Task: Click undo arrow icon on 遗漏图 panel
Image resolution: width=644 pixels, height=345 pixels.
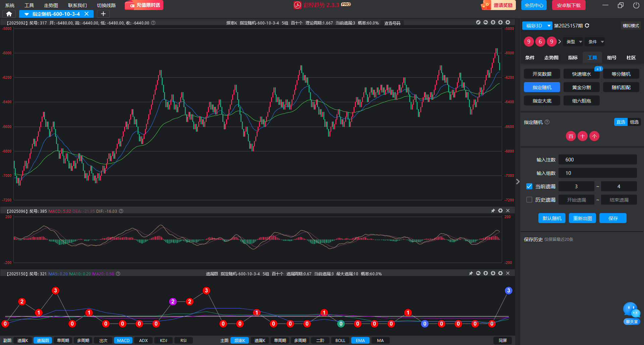Action: coord(478,273)
